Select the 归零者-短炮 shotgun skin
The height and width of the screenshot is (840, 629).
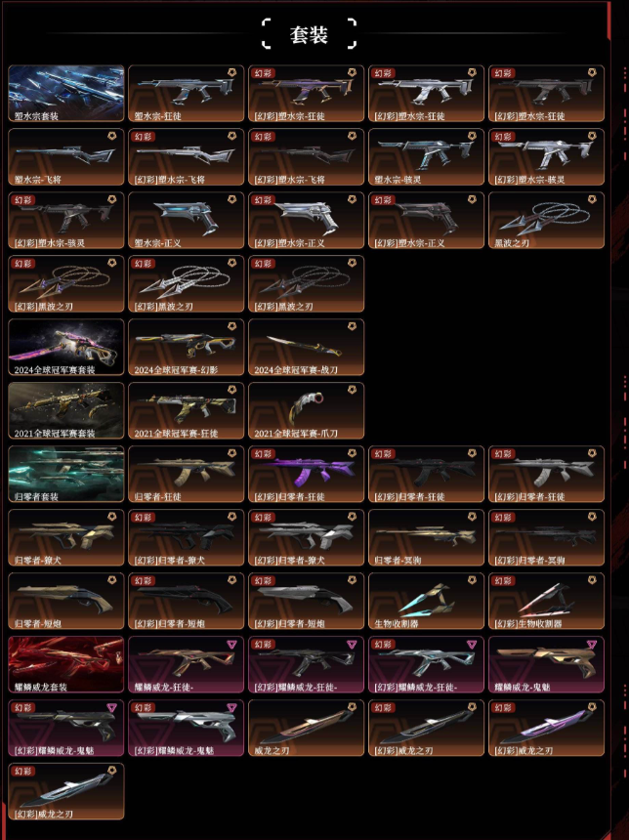pyautogui.click(x=65, y=601)
